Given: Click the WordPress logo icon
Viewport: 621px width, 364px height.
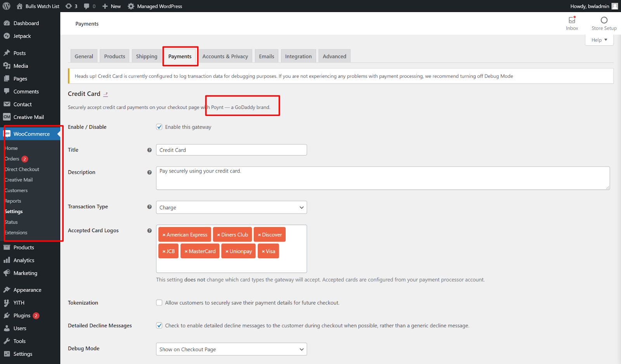Looking at the screenshot, I should click(7, 6).
